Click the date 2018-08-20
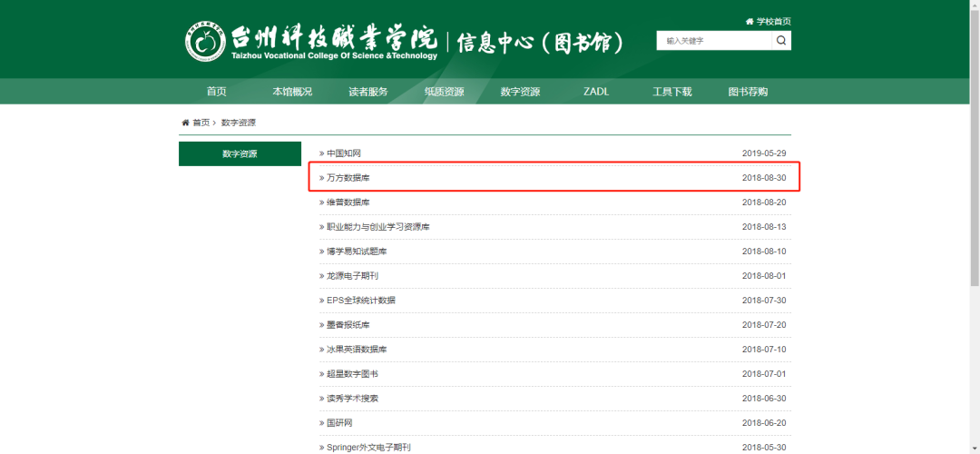This screenshot has width=980, height=454. [764, 202]
